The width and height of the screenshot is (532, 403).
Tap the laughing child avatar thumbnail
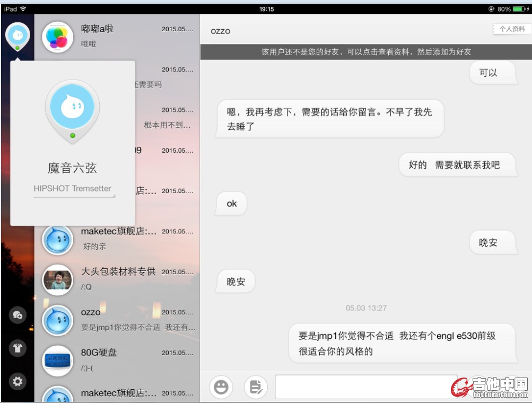pos(57,280)
